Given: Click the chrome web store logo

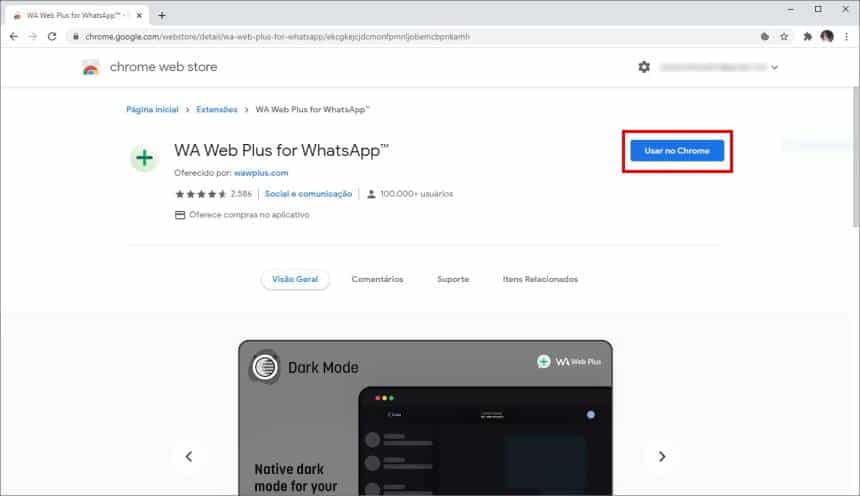Looking at the screenshot, I should pyautogui.click(x=91, y=67).
